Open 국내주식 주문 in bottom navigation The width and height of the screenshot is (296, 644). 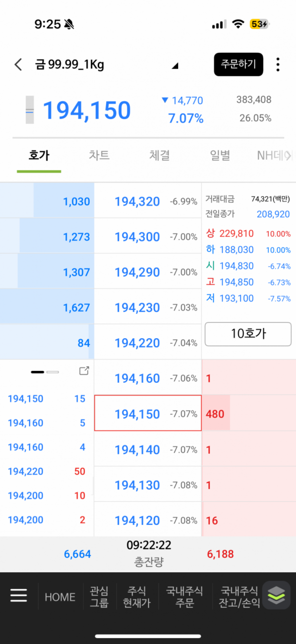coord(185,597)
